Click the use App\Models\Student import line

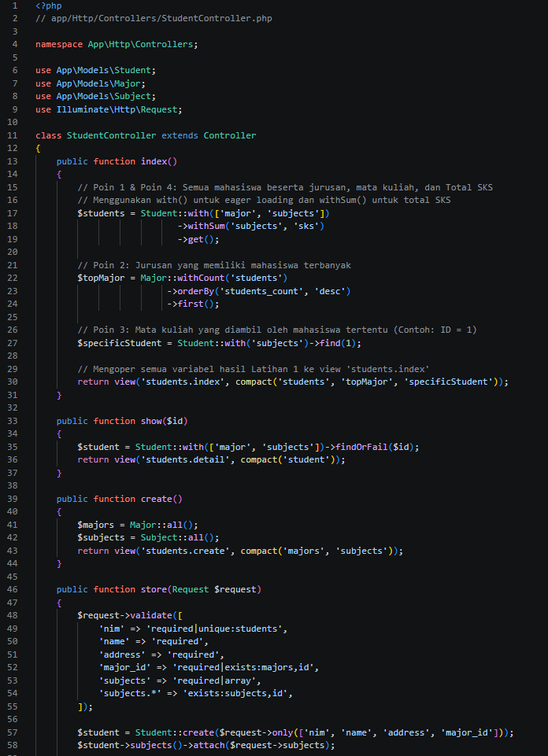point(95,70)
